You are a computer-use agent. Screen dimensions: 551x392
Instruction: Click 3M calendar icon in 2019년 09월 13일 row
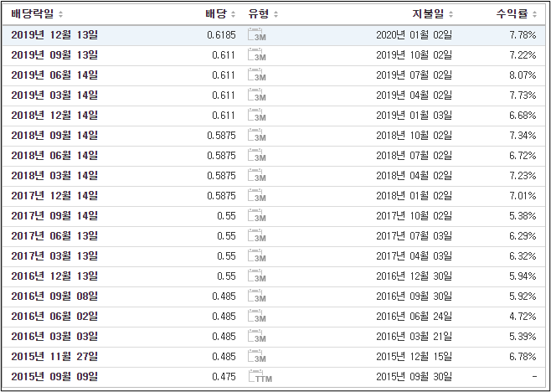(256, 54)
